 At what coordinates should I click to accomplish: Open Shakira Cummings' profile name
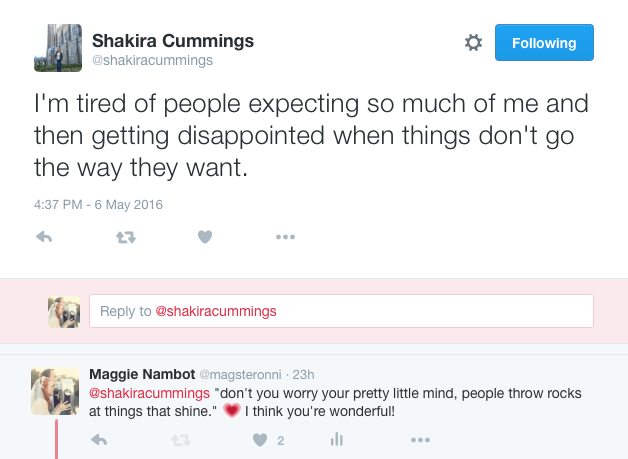[173, 41]
